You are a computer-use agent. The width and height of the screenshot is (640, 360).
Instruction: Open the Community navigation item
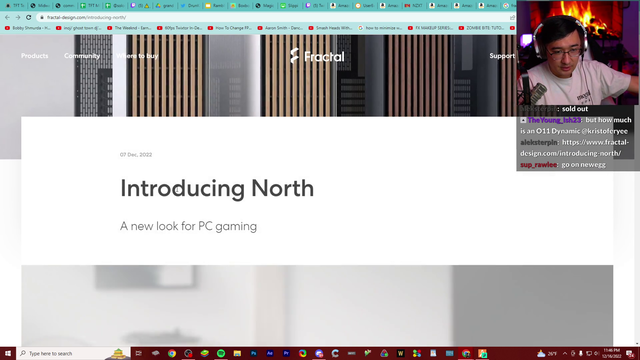(x=82, y=56)
